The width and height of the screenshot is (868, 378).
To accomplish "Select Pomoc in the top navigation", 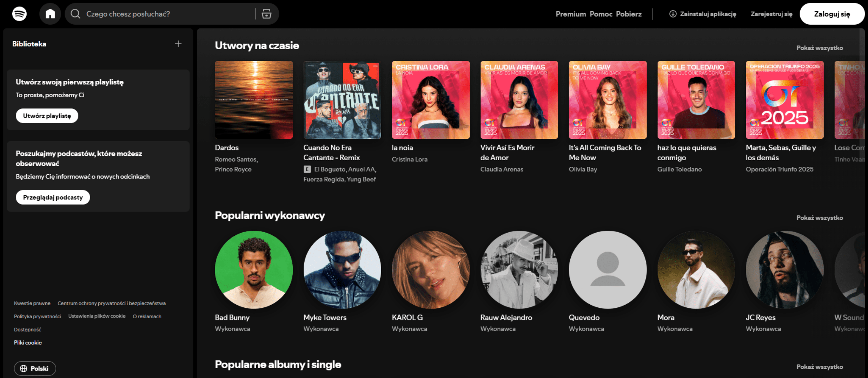I will 601,14.
